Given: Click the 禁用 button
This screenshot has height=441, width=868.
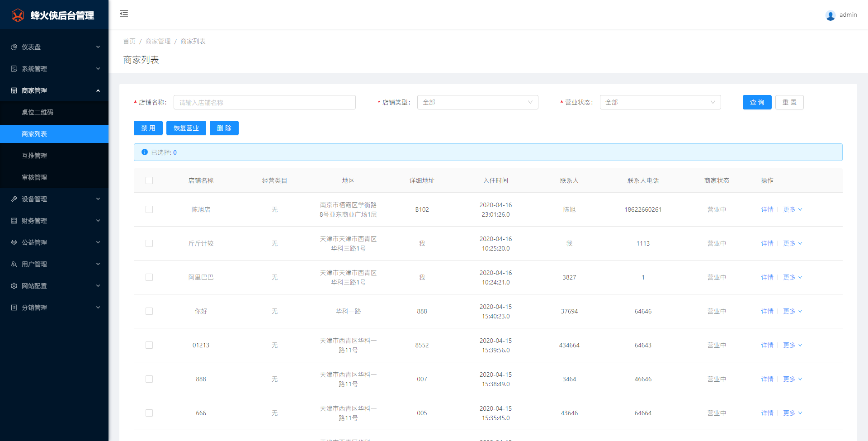Looking at the screenshot, I should 148,128.
